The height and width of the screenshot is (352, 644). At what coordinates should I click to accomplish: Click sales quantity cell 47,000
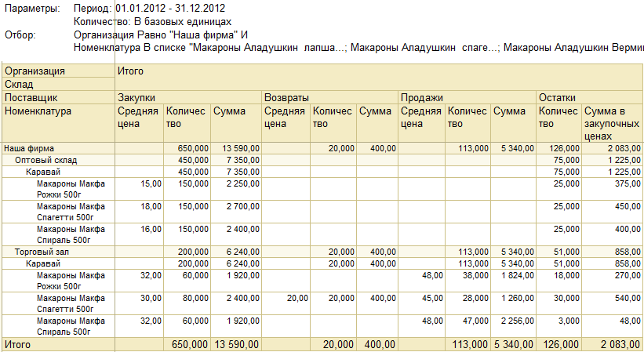[x=468, y=326]
